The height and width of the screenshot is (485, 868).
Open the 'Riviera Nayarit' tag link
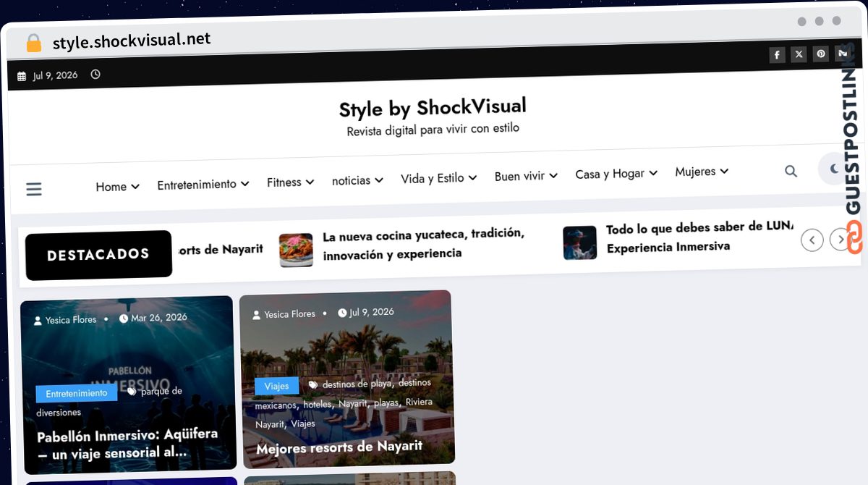(344, 413)
